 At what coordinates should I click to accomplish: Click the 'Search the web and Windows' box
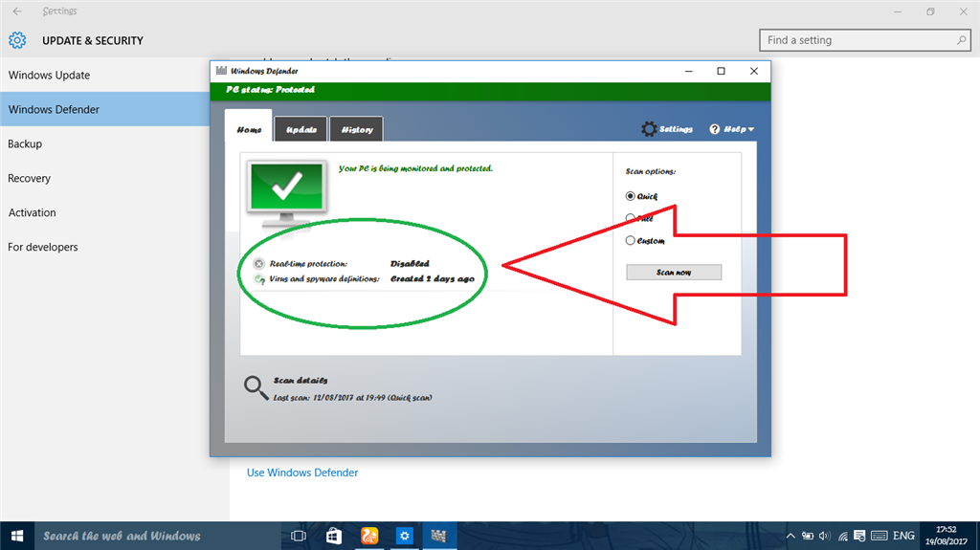[x=158, y=536]
